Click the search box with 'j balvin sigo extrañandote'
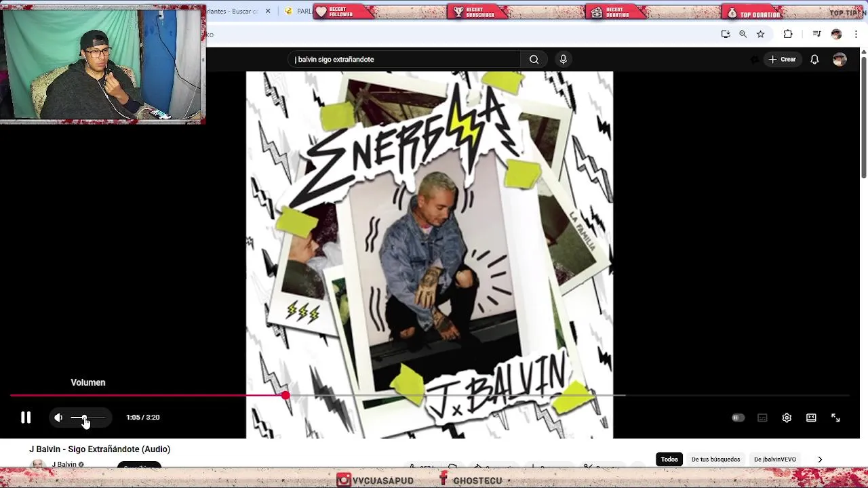 coord(404,60)
